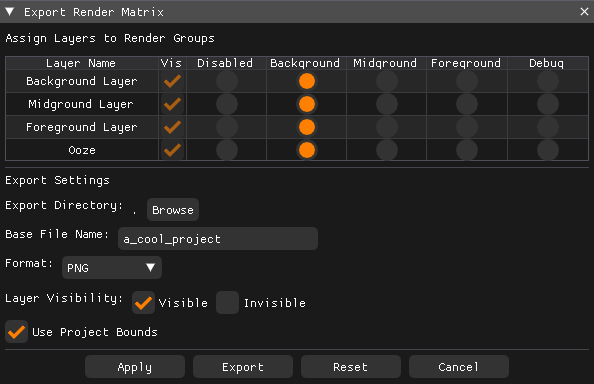Collapse the Export Render Matrix window triangle

click(10, 12)
